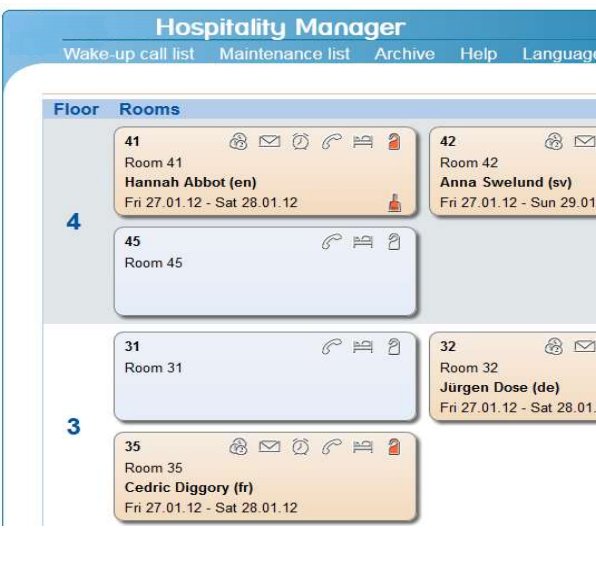Toggle the red do-not-disturb door hanger in Room 35
Image resolution: width=596 pixels, height=585 pixels.
394,447
